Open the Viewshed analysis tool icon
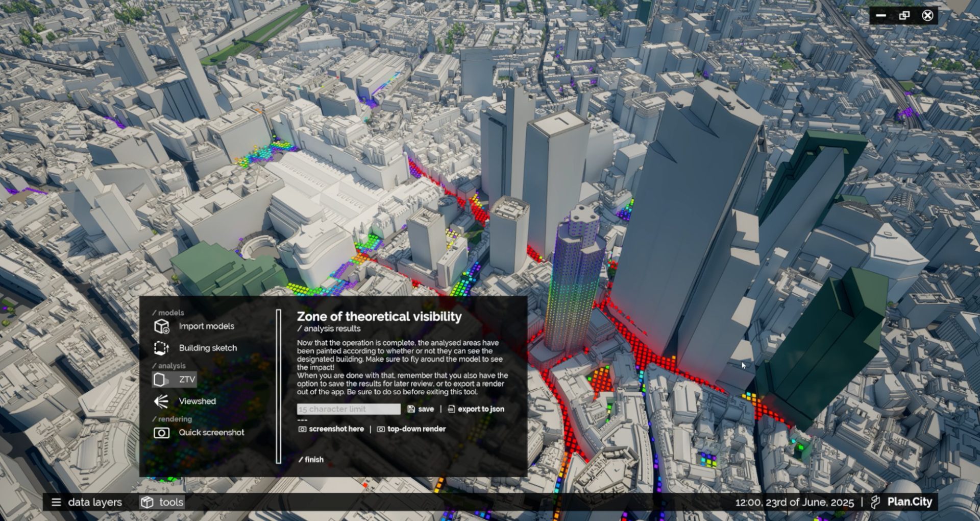Viewport: 980px width, 521px height. [x=161, y=401]
